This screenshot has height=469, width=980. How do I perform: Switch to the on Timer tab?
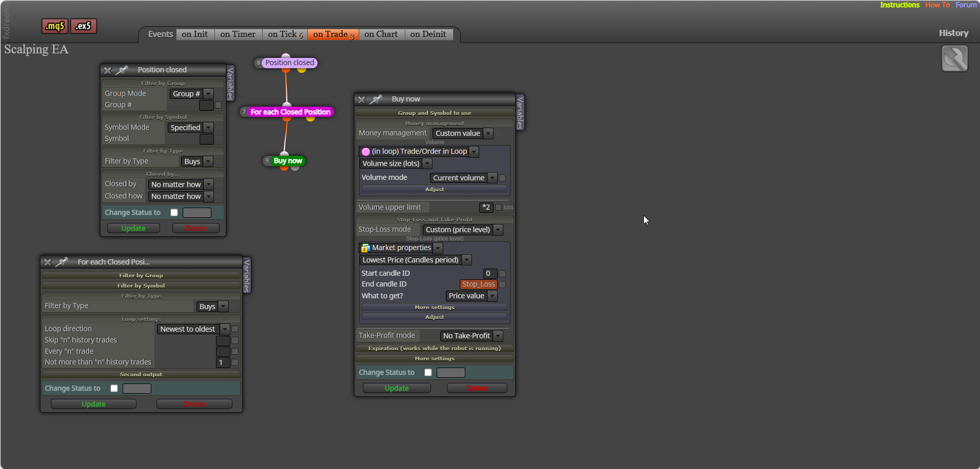[x=238, y=34]
